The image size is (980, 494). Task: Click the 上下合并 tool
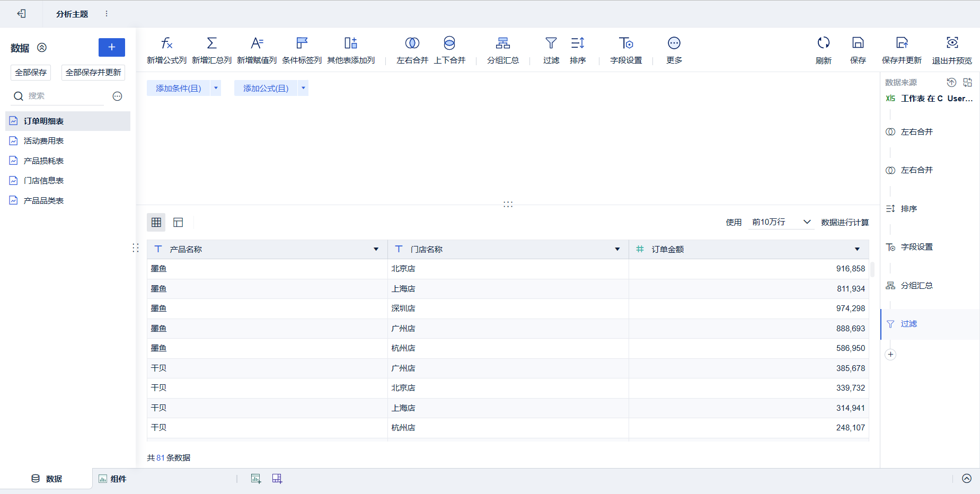point(449,50)
